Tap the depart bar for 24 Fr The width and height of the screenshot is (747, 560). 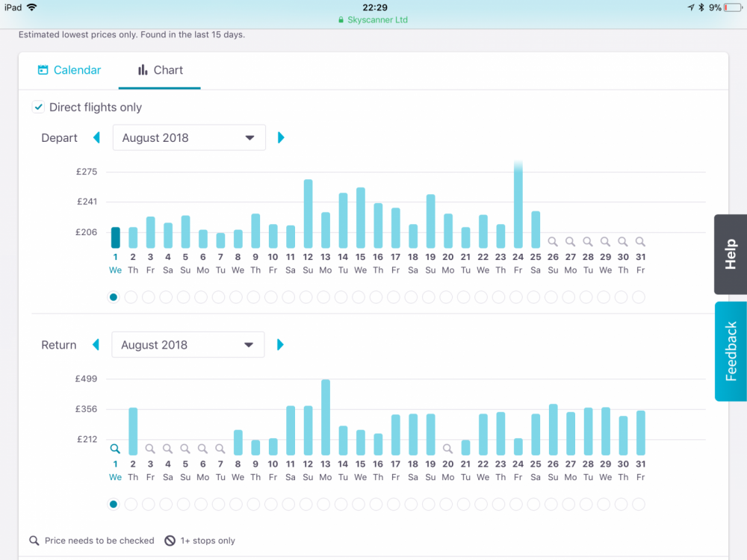tap(518, 205)
